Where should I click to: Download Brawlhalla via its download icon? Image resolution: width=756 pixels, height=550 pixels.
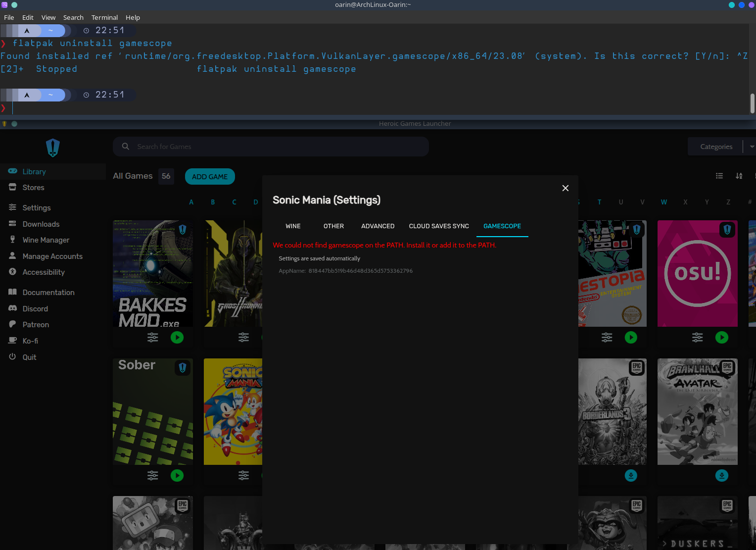(722, 476)
